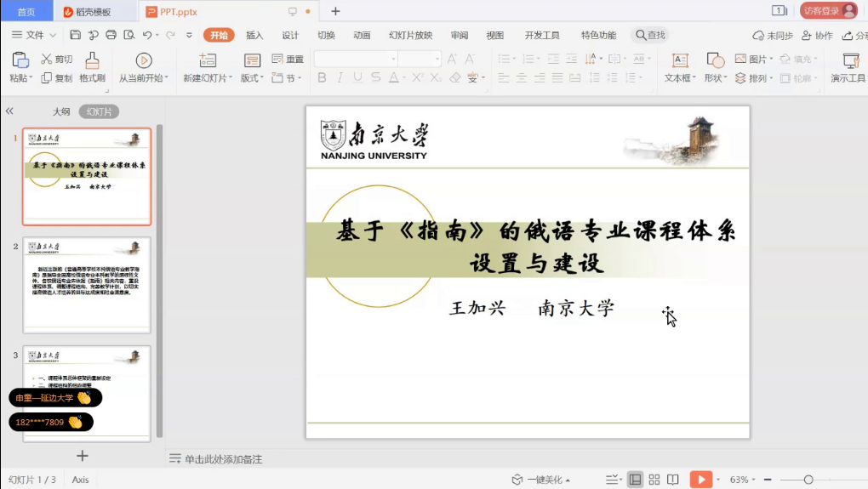868x489 pixels.
Task: Click the Redo arrow icon
Action: [x=170, y=35]
